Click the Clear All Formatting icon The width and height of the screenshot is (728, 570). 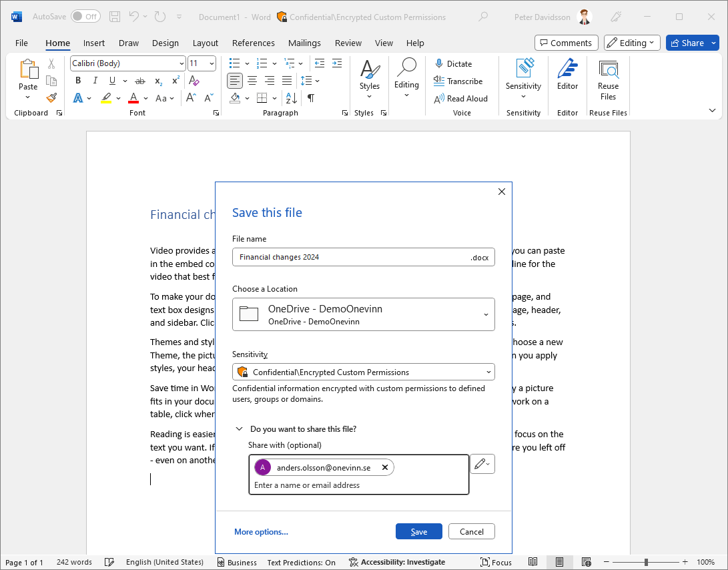(194, 81)
